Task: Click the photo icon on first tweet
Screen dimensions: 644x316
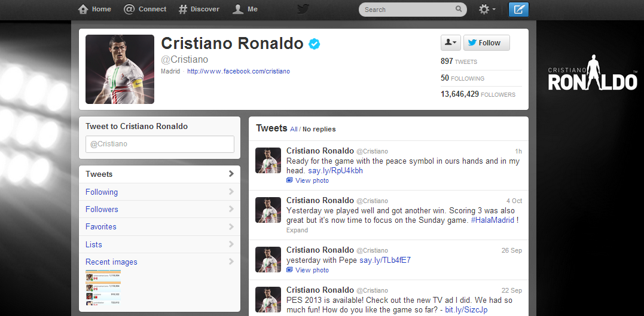Action: [x=290, y=180]
